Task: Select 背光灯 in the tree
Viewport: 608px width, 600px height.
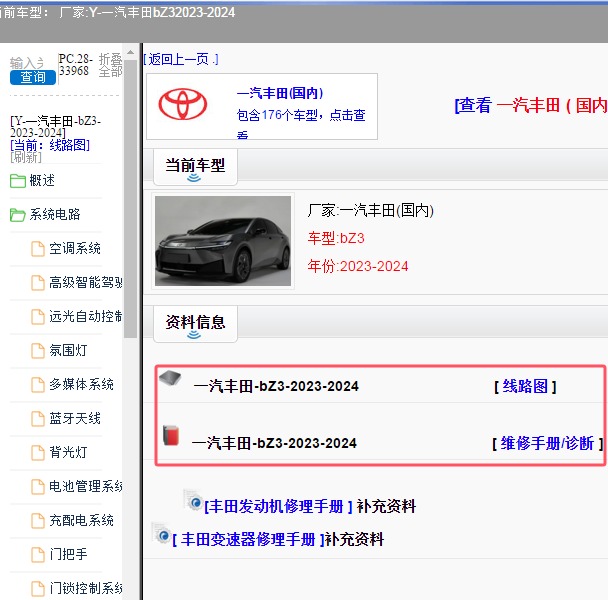Action: pos(68,453)
